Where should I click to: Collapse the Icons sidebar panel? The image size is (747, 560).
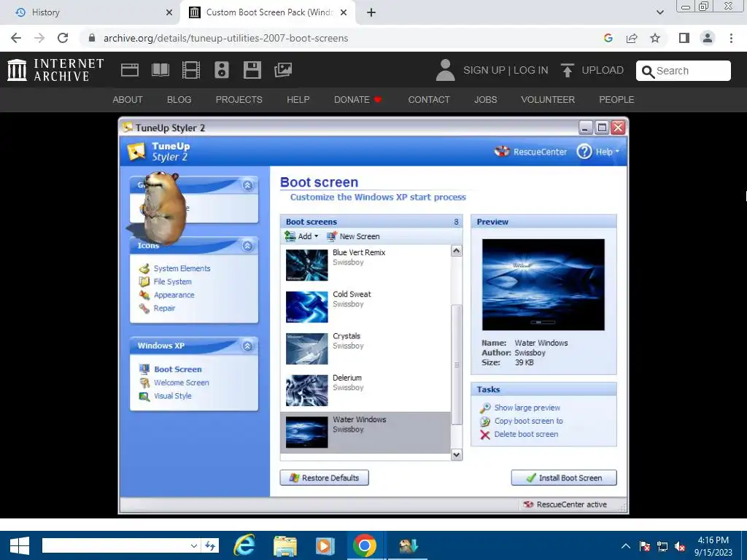click(x=248, y=246)
